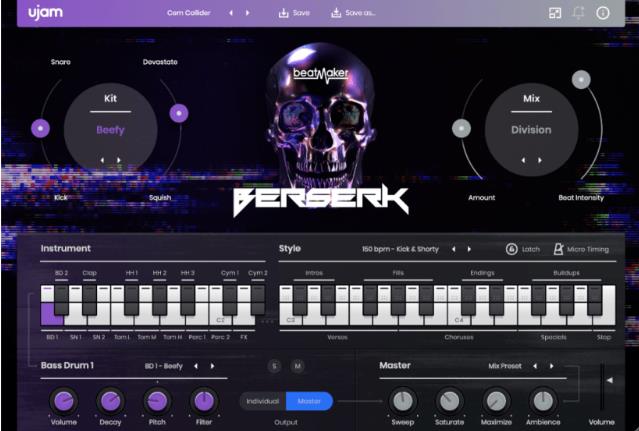Image resolution: width=639 pixels, height=431 pixels.
Task: Go to next preset with top-bar right arrow
Action: (247, 13)
